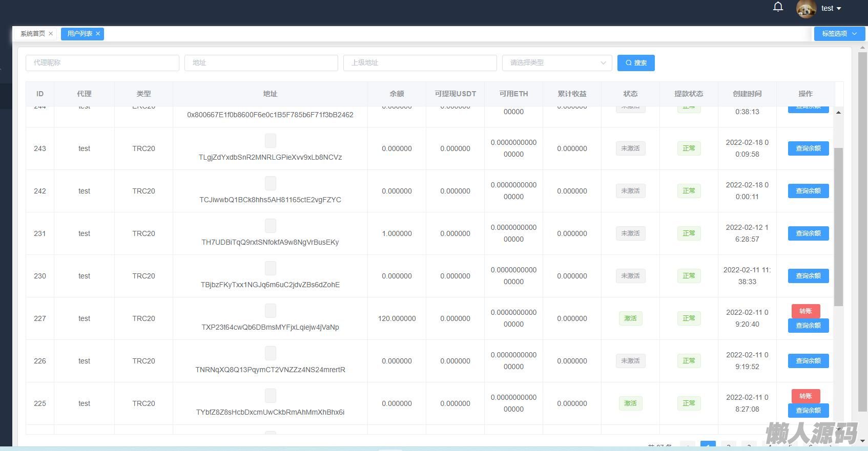
Task: Close the 用户列表 tab
Action: pyautogui.click(x=98, y=34)
